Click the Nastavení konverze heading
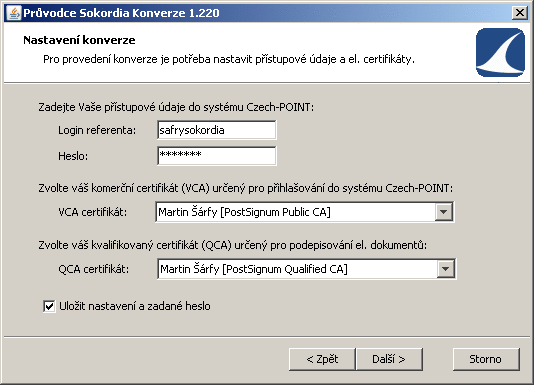Viewport: 534px width, 385px height. [79, 40]
